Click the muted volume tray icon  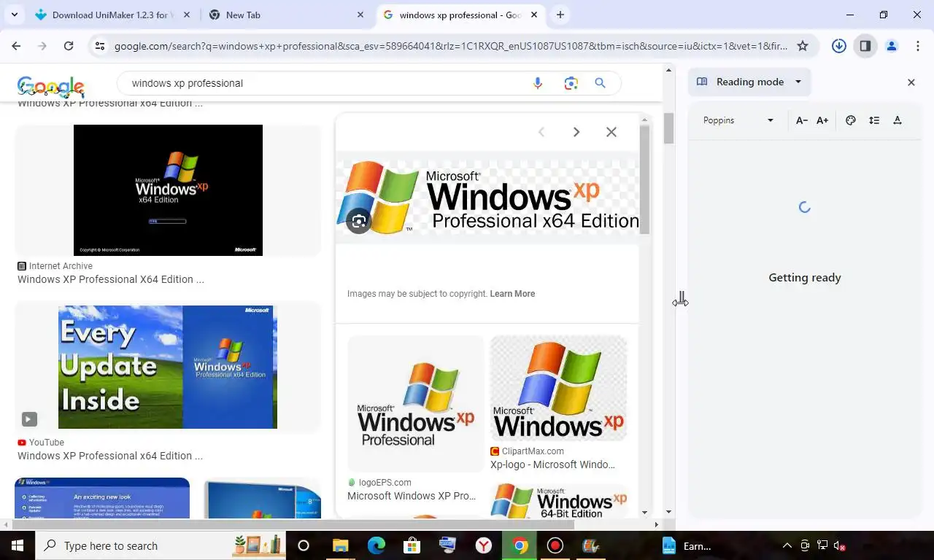[840, 545]
